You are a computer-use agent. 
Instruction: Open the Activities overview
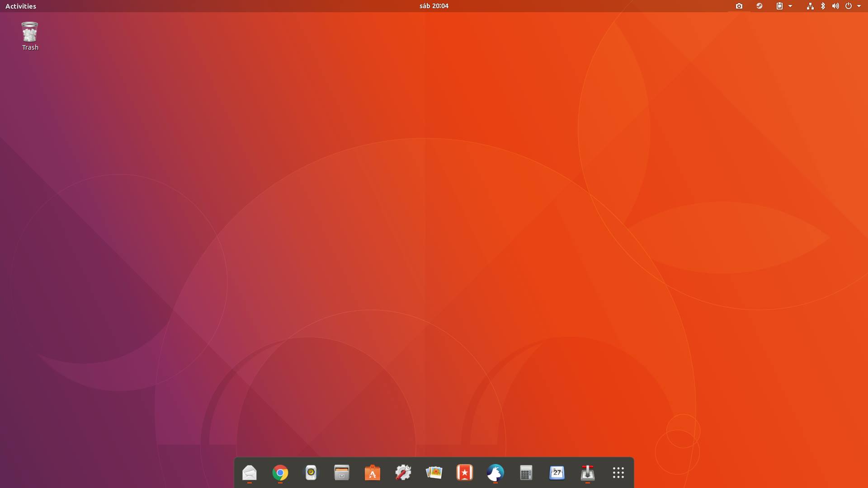click(x=21, y=6)
